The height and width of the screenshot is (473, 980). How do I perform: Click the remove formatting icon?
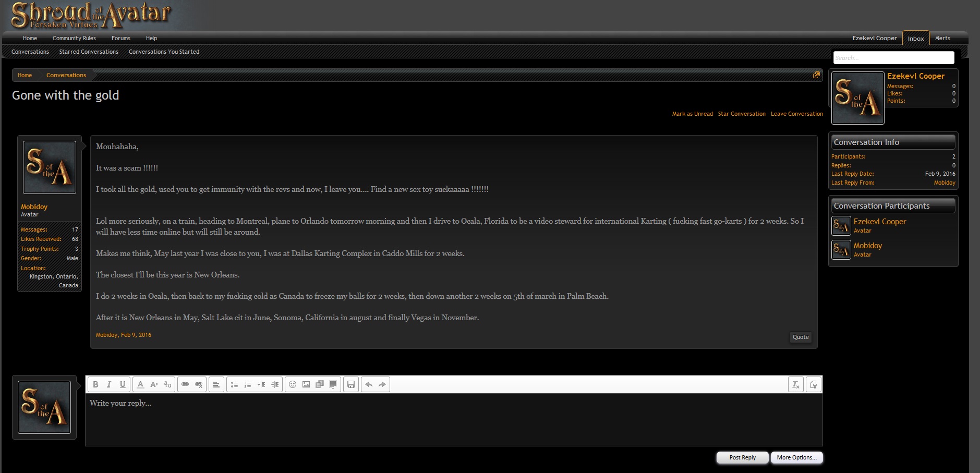pyautogui.click(x=796, y=385)
